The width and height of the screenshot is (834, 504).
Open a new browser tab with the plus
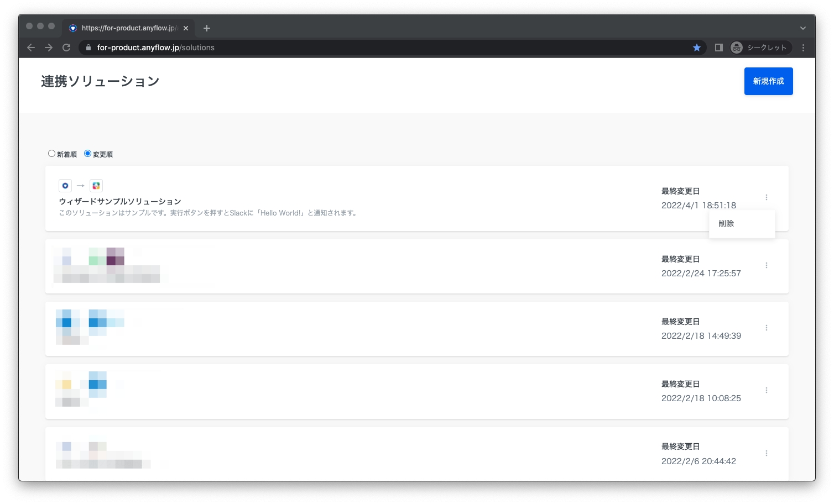(207, 28)
